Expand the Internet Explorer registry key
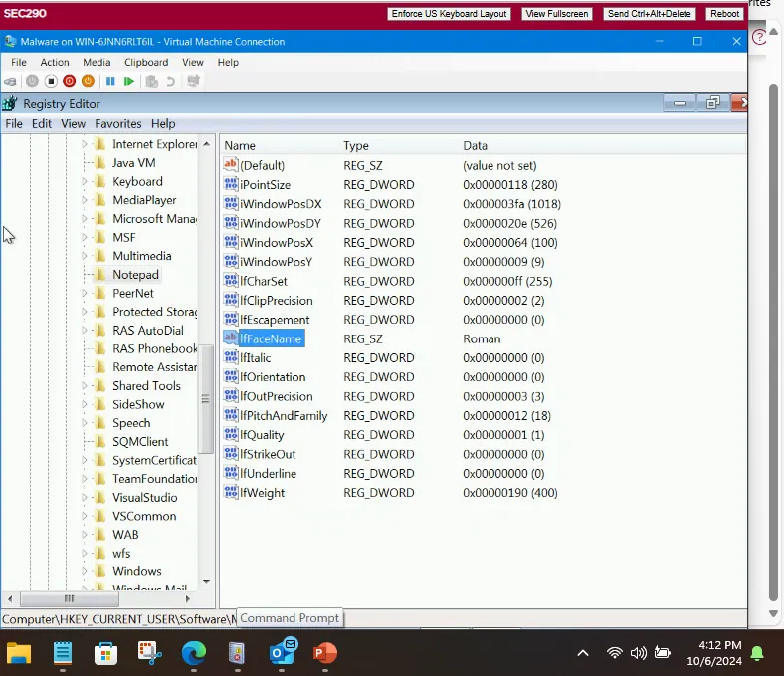Image resolution: width=784 pixels, height=676 pixels. tap(84, 144)
